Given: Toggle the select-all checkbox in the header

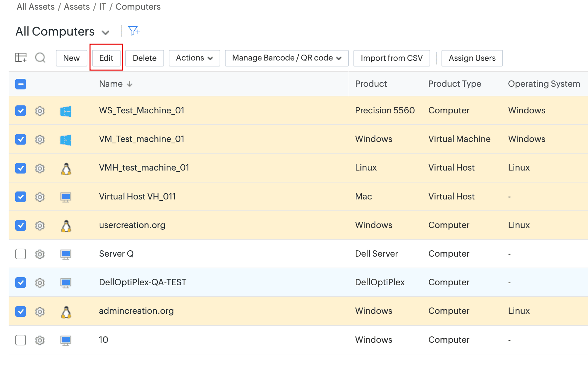Looking at the screenshot, I should click(x=21, y=84).
